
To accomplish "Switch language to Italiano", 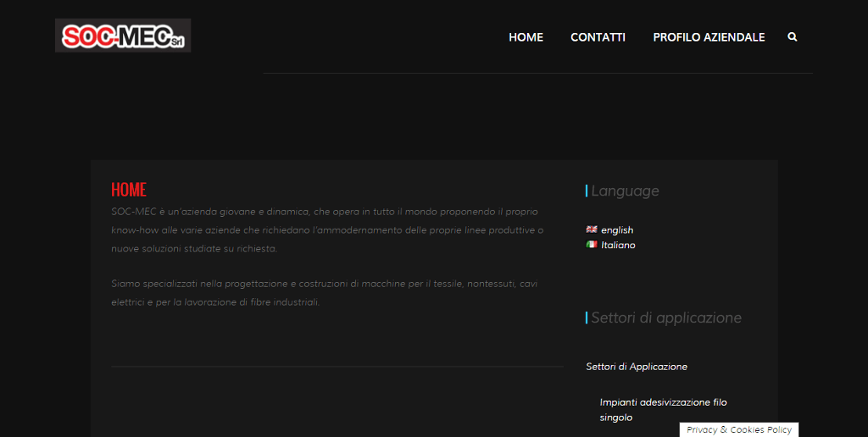I will pyautogui.click(x=618, y=245).
